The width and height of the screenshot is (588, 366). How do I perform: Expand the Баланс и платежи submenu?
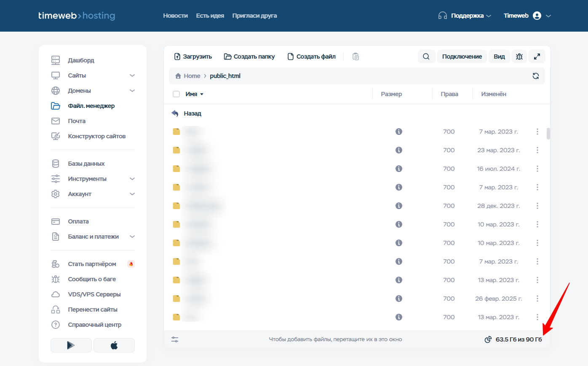(x=132, y=237)
